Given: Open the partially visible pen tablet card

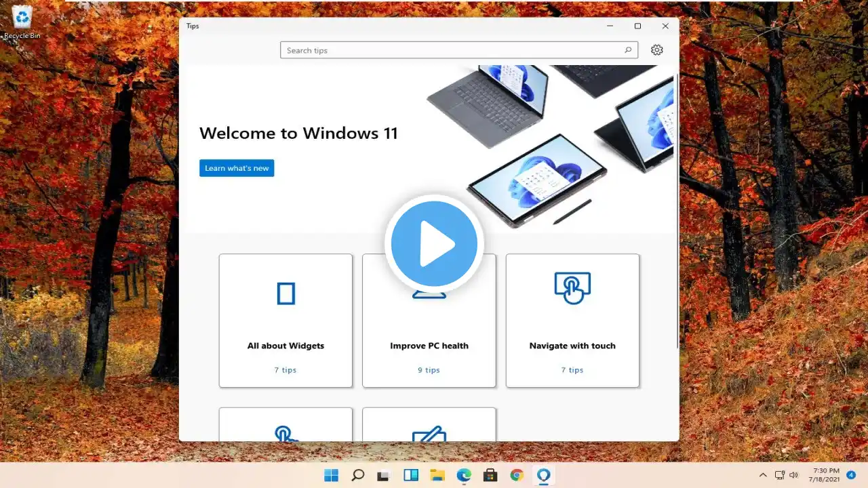Looking at the screenshot, I should pos(429,425).
